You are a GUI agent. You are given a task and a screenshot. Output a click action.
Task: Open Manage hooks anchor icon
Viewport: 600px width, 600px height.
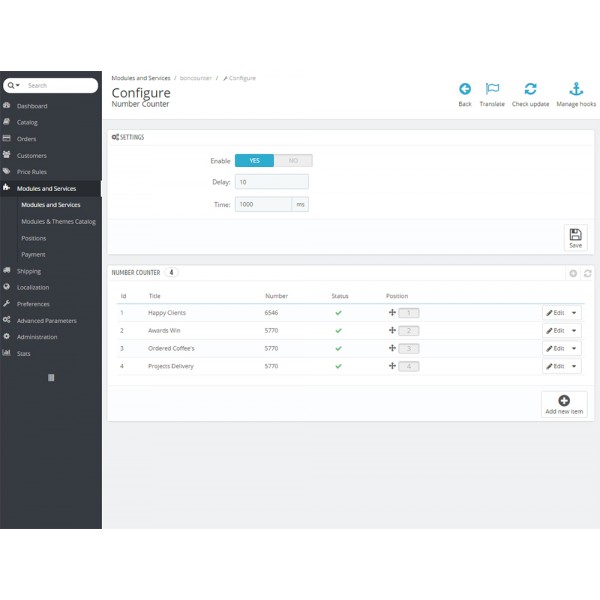(x=576, y=89)
